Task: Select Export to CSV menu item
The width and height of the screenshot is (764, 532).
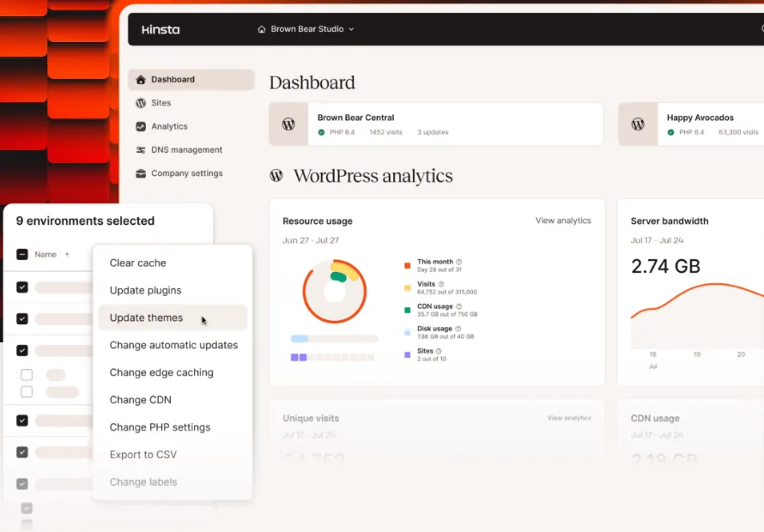Action: pyautogui.click(x=173, y=455)
